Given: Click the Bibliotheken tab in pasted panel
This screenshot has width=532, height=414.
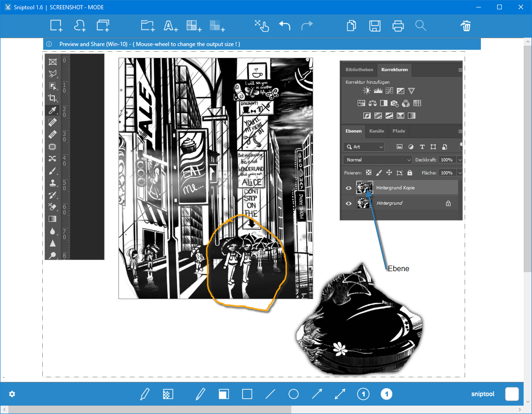Looking at the screenshot, I should [359, 70].
